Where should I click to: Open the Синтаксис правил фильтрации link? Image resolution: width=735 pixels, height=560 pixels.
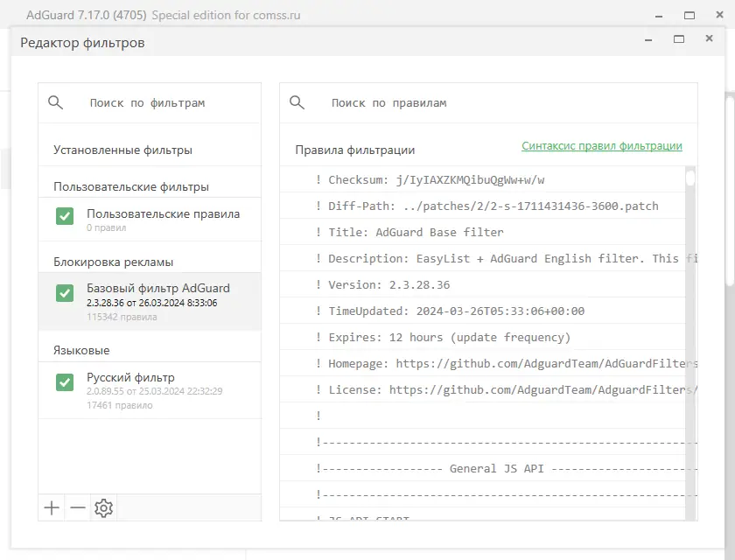[602, 146]
